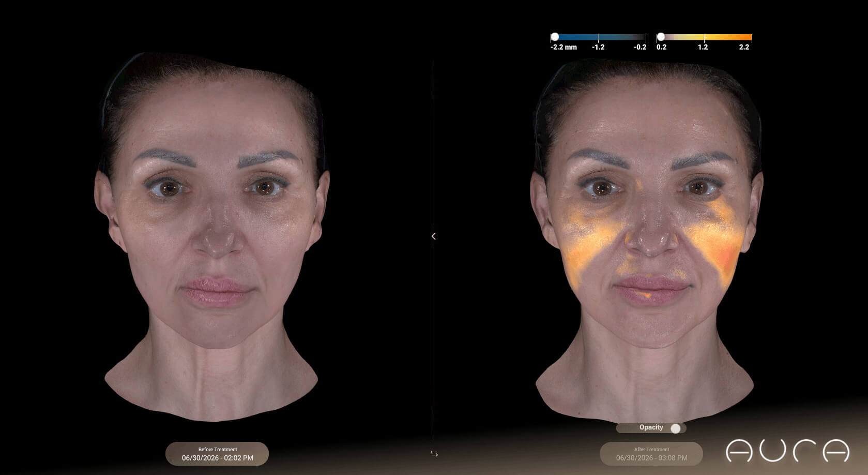Swap before and after views with arrows icon
Image resolution: width=868 pixels, height=475 pixels.
pos(434,453)
